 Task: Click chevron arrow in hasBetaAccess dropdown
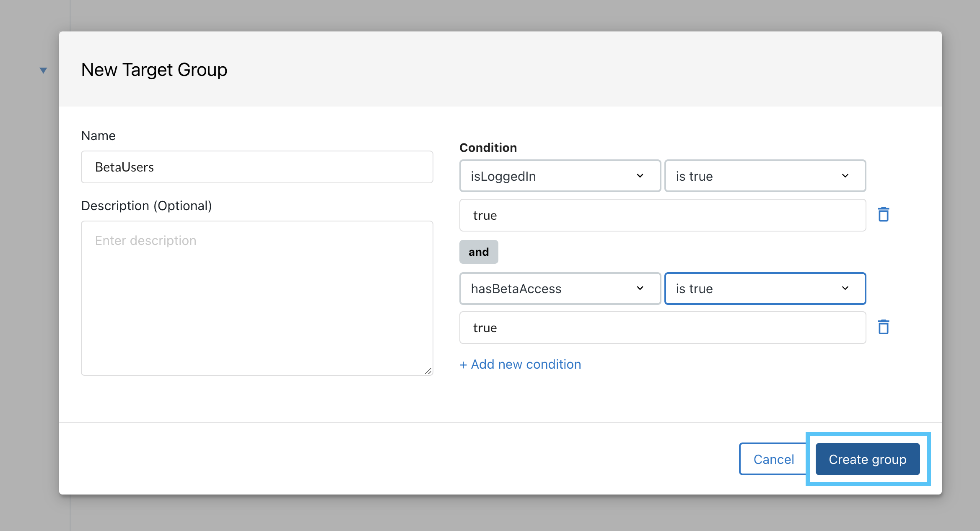coord(640,288)
